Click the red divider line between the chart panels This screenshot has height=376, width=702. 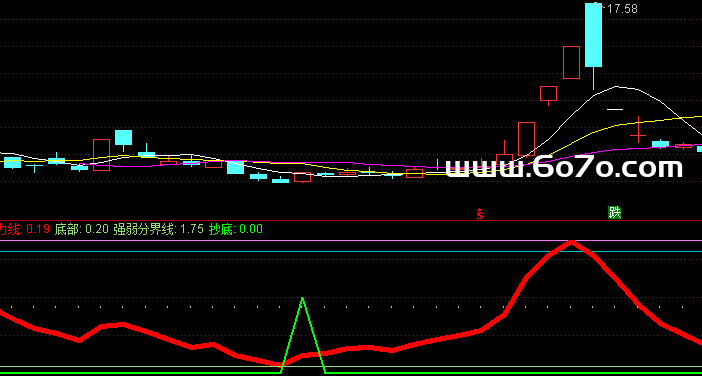351,221
